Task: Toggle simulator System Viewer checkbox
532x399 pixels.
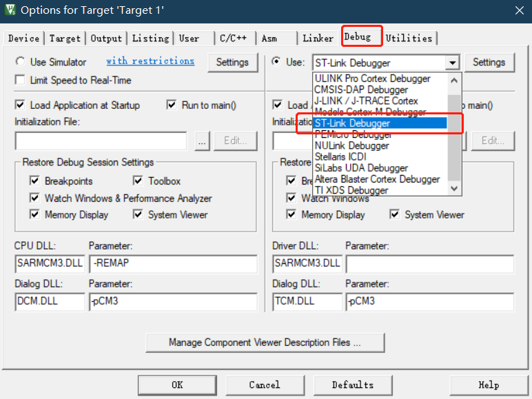Action: (x=138, y=214)
